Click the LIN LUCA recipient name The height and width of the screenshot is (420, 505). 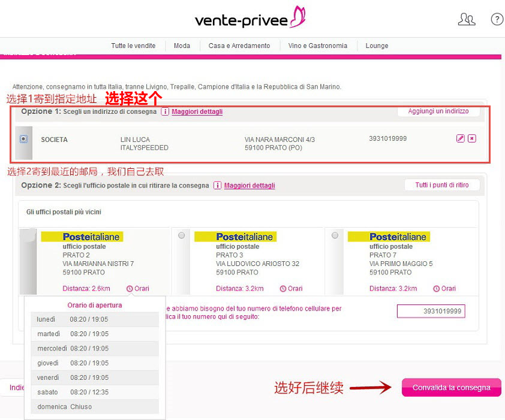click(x=136, y=140)
